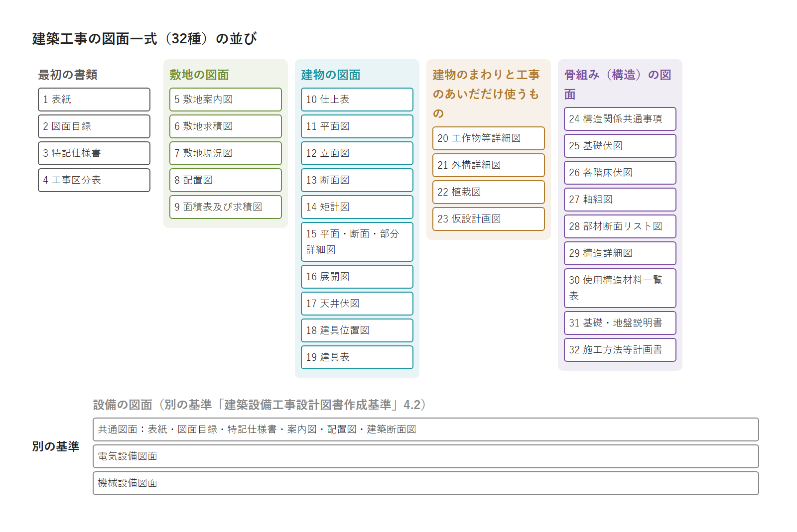Select '20 工作物等詳細図' entry
The height and width of the screenshot is (532, 797).
[489, 138]
